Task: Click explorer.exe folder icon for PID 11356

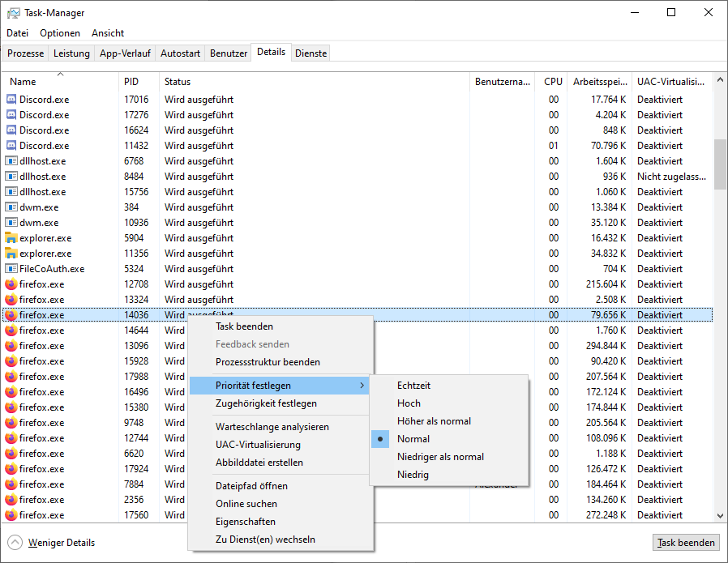Action: pos(11,254)
